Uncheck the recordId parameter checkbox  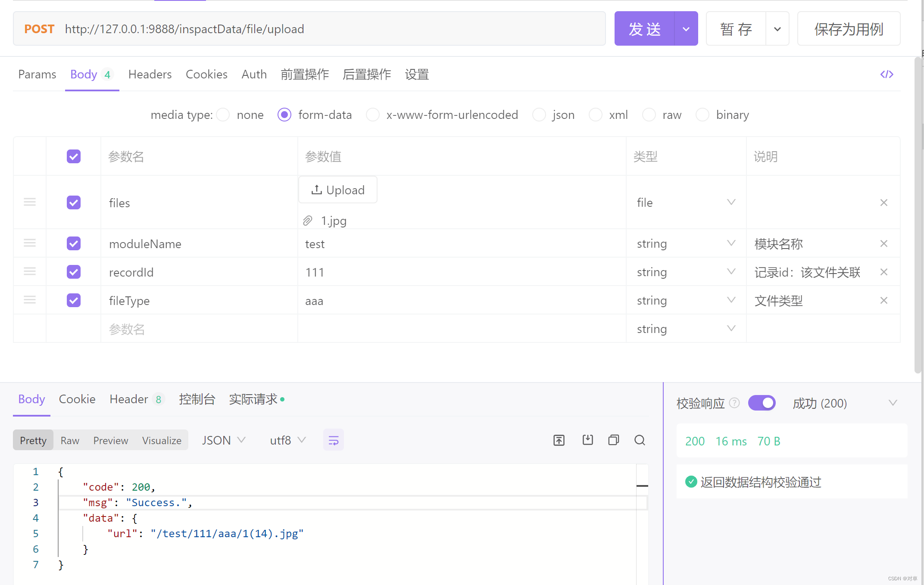74,272
